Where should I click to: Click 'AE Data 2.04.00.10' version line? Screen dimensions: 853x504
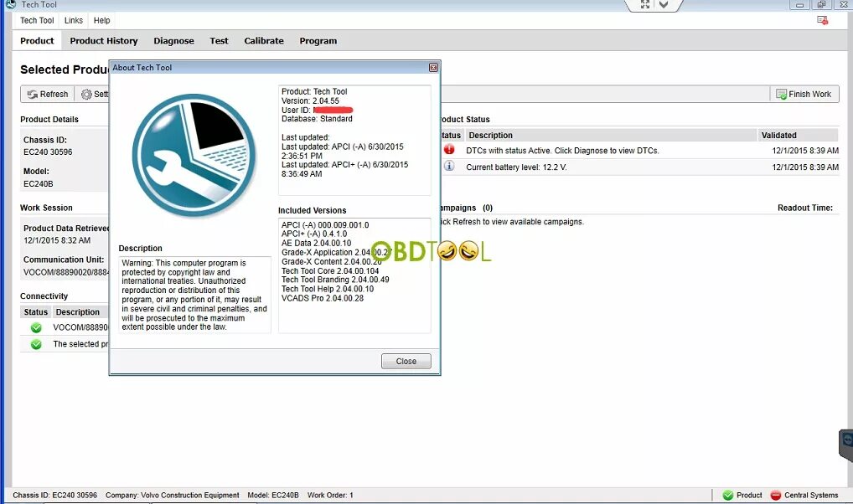pyautogui.click(x=316, y=243)
